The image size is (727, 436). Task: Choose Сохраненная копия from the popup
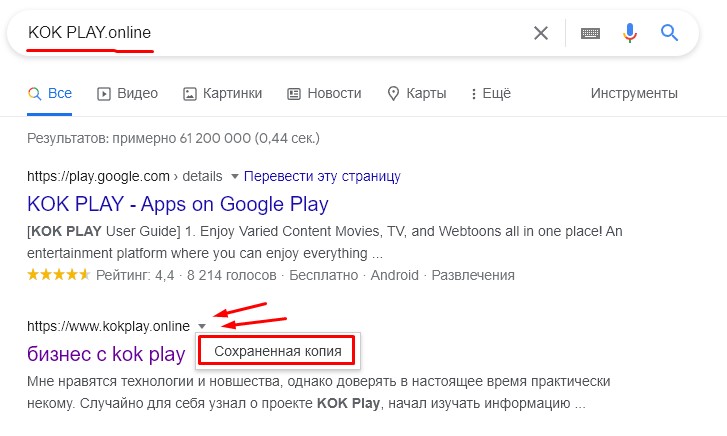(278, 351)
